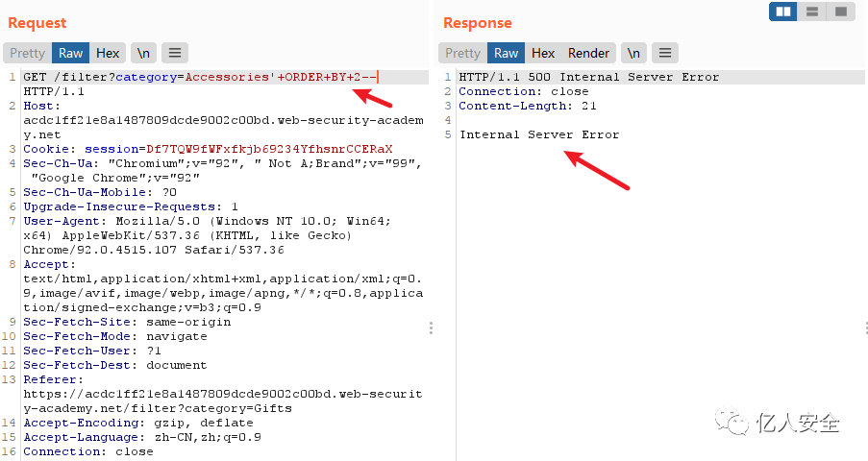Open Request hamburger options menu
This screenshot has height=461, width=868.
point(175,53)
